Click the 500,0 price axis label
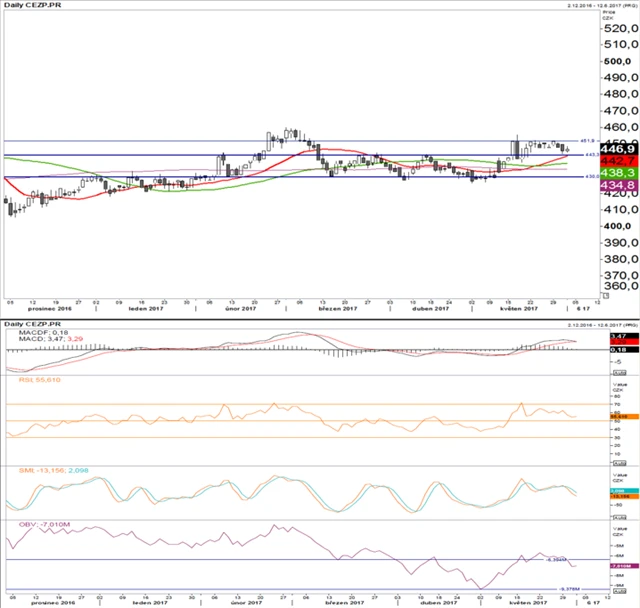 pyautogui.click(x=618, y=61)
